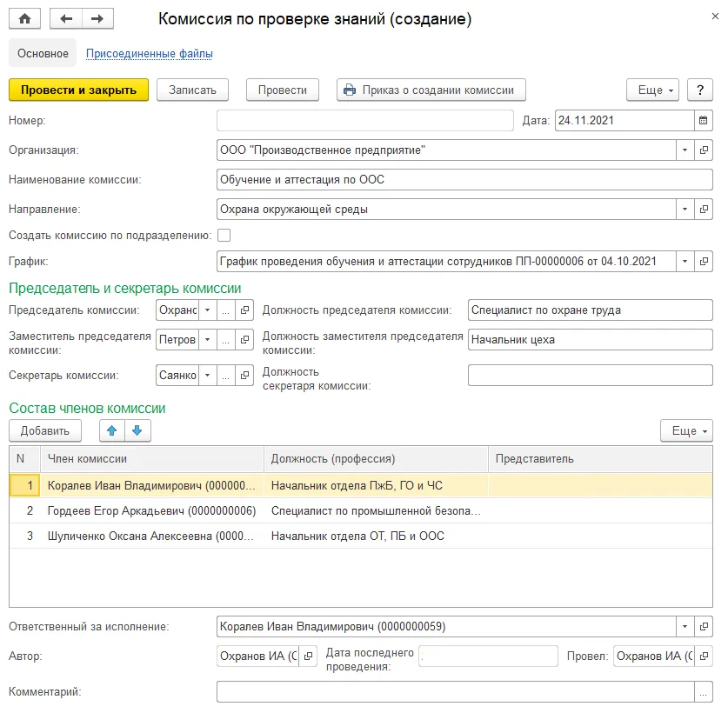This screenshot has width=728, height=713.
Task: Click the Организация field with ООО name
Action: [x=446, y=150]
